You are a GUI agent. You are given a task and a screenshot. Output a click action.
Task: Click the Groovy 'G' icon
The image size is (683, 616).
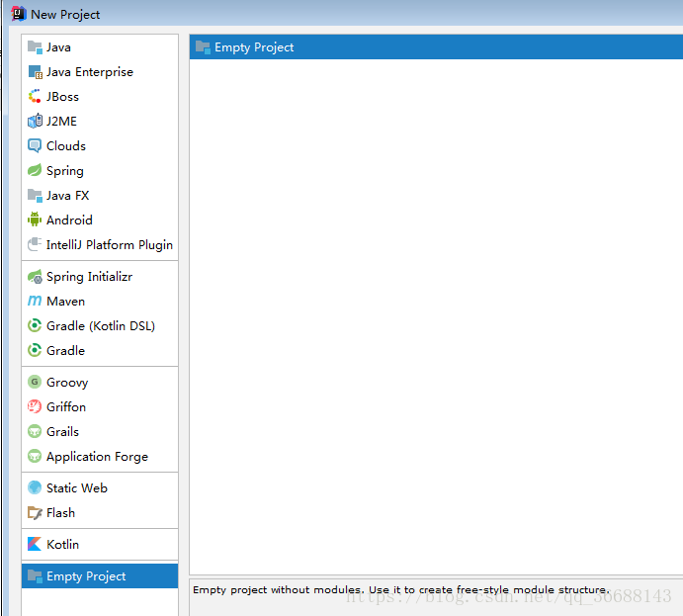pos(35,382)
